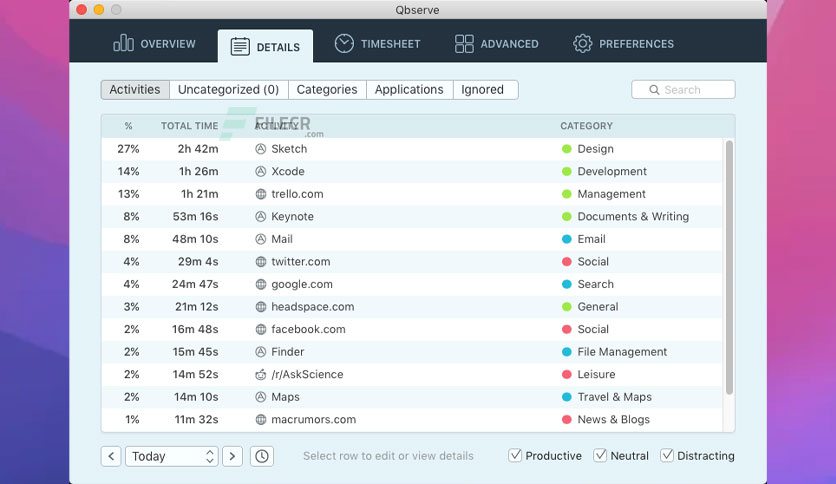The image size is (836, 484).
Task: Select the facebook.com activity name
Action: [308, 329]
